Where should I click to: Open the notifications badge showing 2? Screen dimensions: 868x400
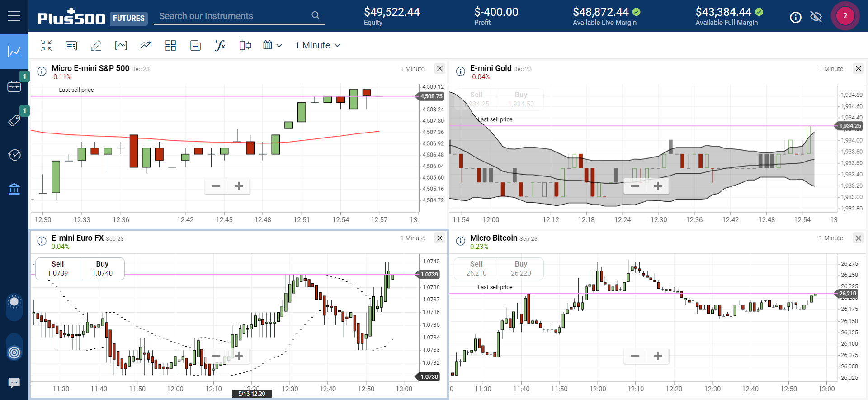845,16
